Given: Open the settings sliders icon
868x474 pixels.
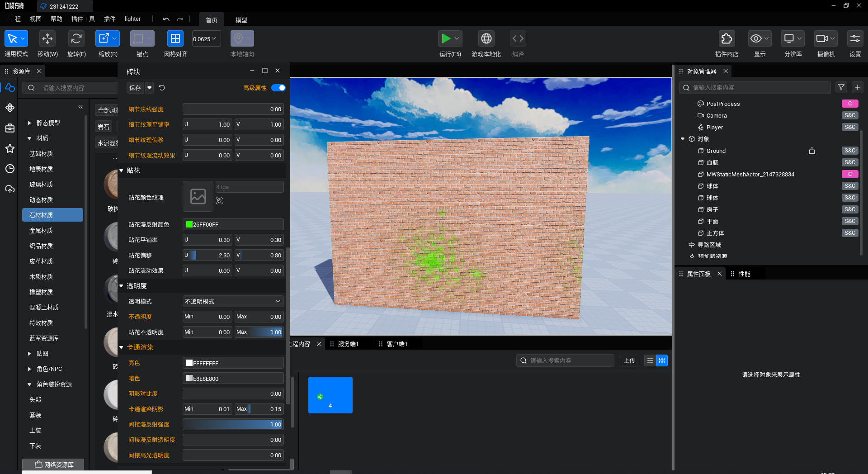Looking at the screenshot, I should point(855,38).
